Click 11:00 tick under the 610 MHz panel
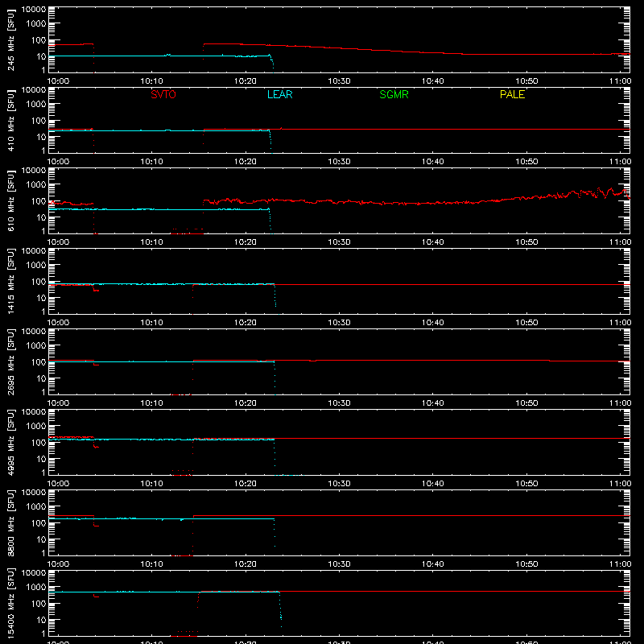The width and height of the screenshot is (644, 644). 620,242
